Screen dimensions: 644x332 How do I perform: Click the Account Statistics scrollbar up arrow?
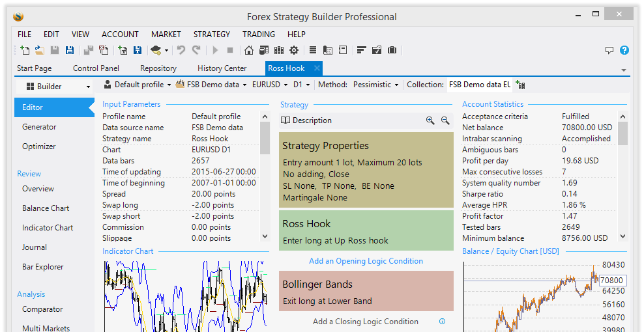pyautogui.click(x=622, y=117)
